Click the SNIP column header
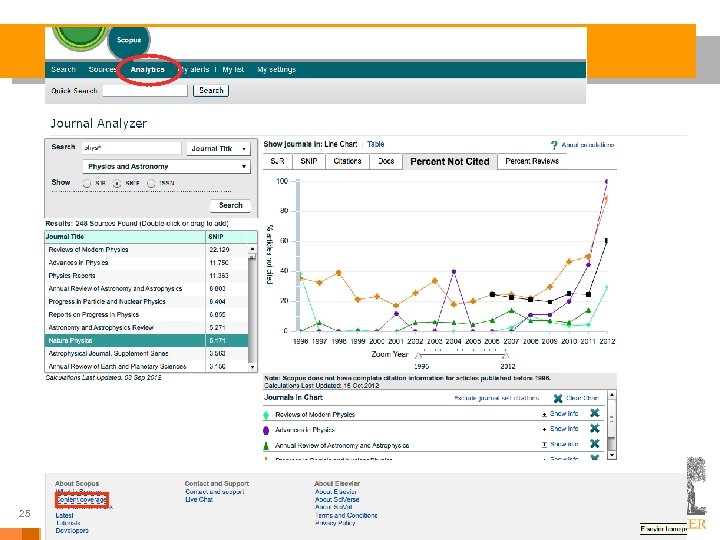720x540 pixels. (231, 237)
